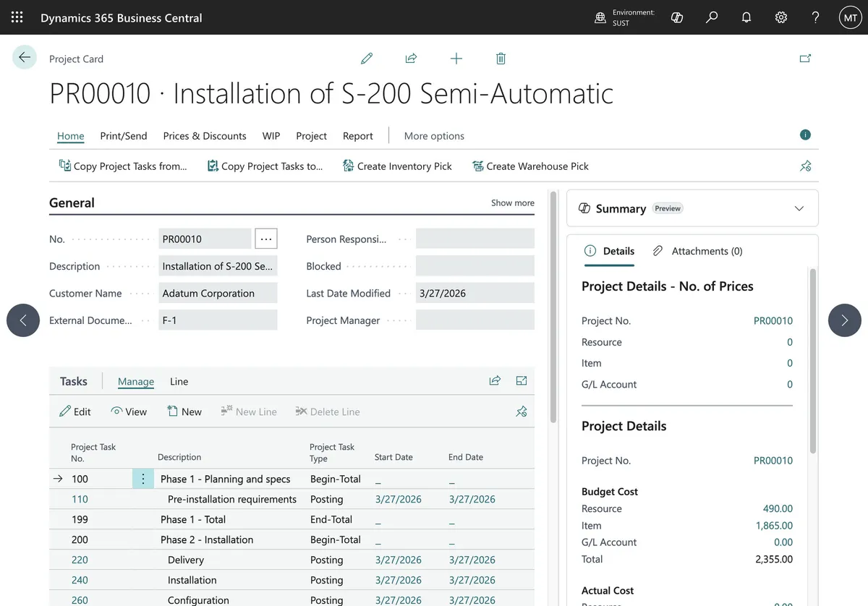Viewport: 868px width, 606px height.
Task: Click the External Document No. field
Action: click(x=218, y=320)
